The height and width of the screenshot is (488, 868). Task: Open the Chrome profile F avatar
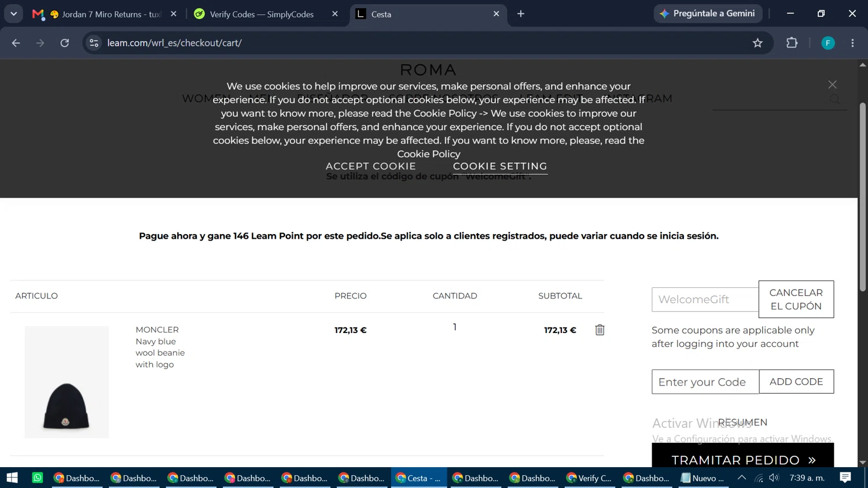[828, 43]
